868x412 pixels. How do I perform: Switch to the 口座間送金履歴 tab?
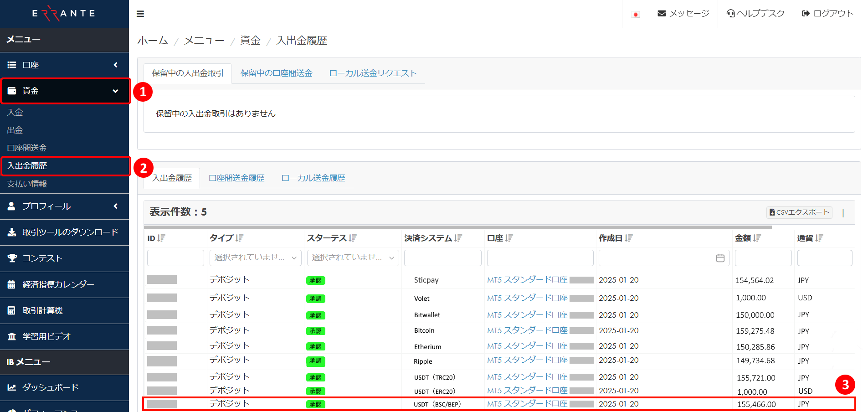pos(236,178)
